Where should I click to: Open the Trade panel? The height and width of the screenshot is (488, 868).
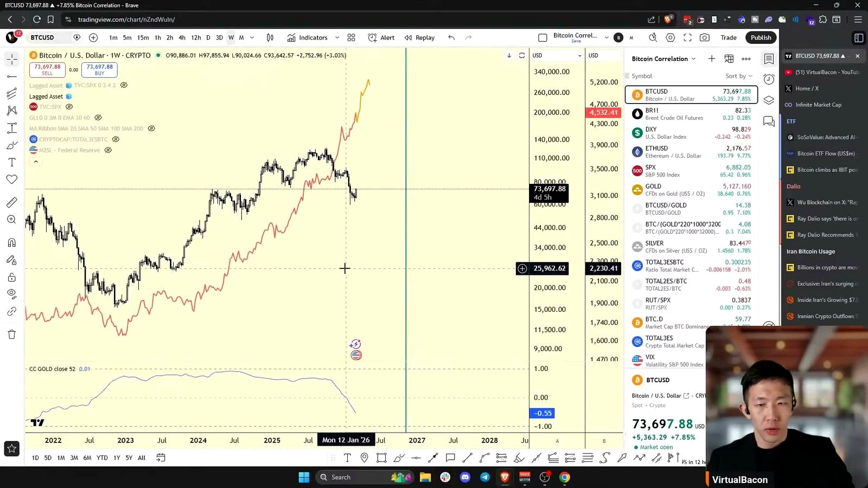(729, 37)
